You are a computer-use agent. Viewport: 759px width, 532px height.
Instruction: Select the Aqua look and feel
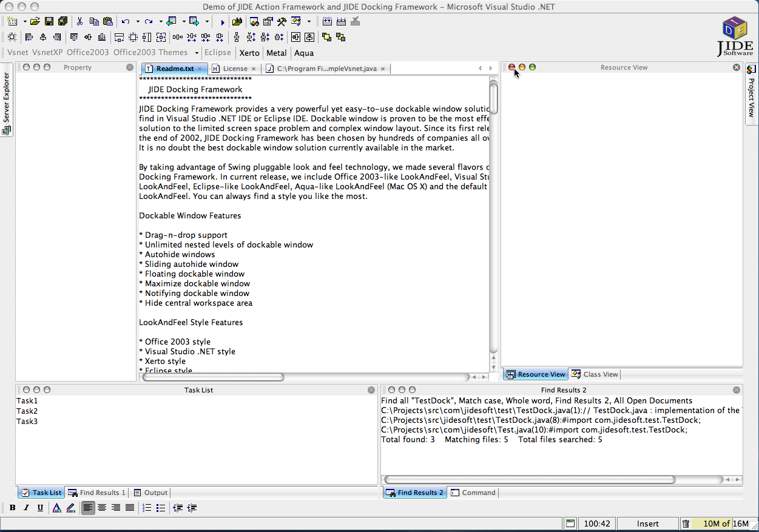[x=304, y=53]
